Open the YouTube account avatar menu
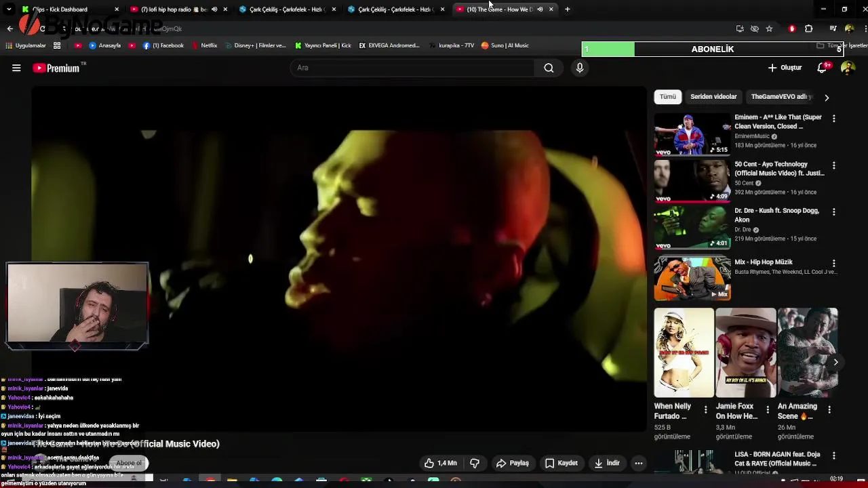The height and width of the screenshot is (488, 868). point(848,68)
